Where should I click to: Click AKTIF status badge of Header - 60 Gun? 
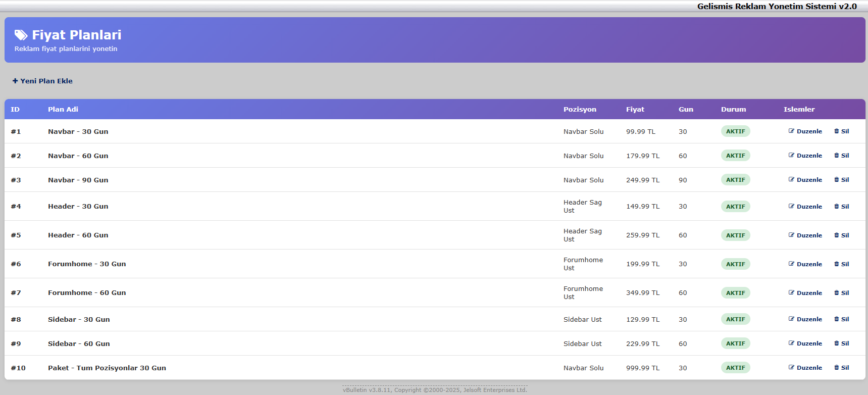[735, 235]
